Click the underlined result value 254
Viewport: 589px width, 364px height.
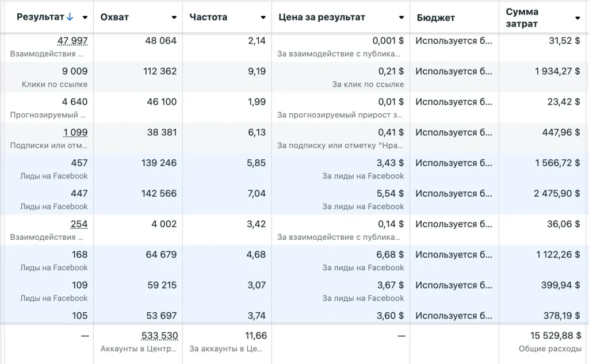(79, 224)
